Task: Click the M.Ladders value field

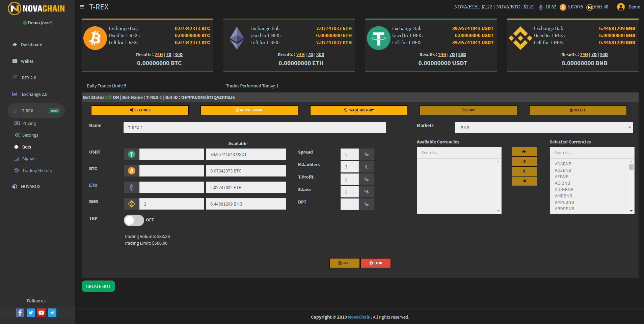Action: (350, 167)
